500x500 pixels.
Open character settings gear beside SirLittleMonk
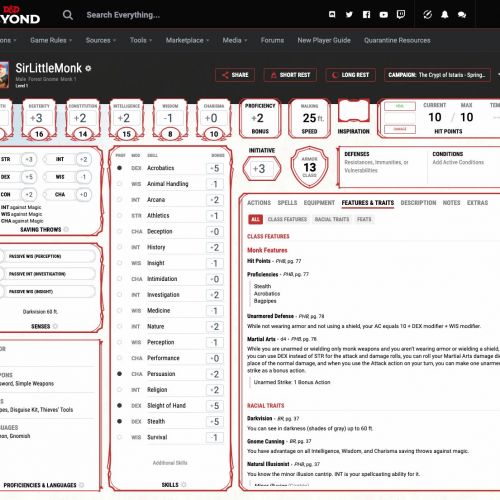point(88,68)
